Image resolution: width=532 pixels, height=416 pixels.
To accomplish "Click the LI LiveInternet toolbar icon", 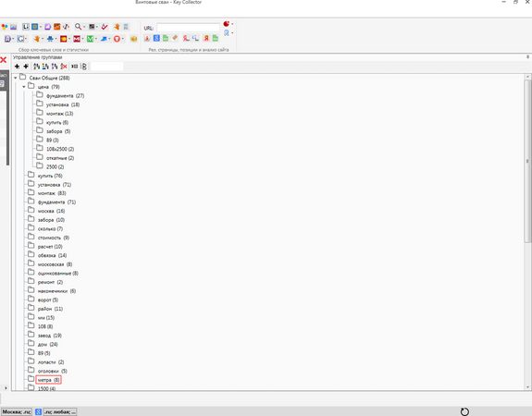I will pos(26,27).
